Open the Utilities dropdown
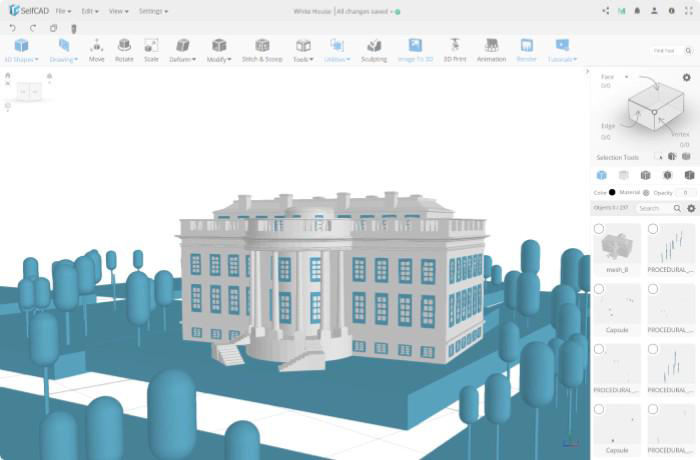Image resolution: width=700 pixels, height=460 pixels. [337, 50]
